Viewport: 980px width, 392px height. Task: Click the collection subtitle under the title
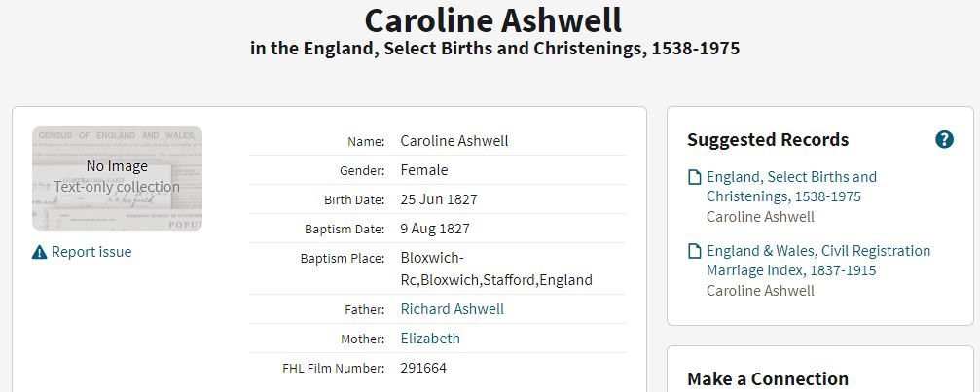point(494,48)
